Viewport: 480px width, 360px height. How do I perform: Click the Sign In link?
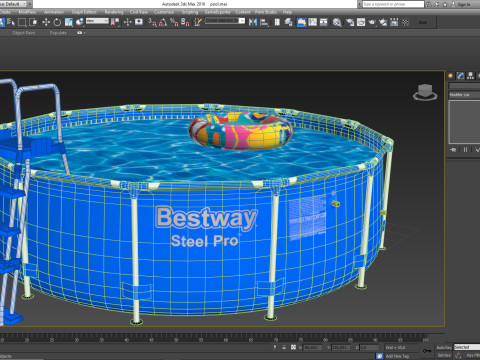463,4
